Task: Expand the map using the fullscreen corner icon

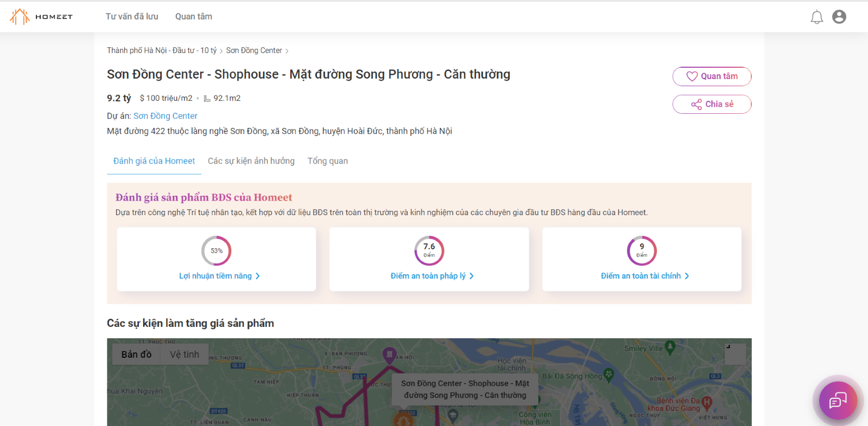Action: tap(736, 354)
